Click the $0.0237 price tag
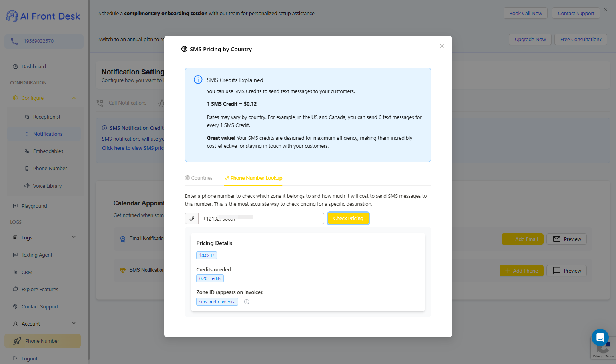 207,255
